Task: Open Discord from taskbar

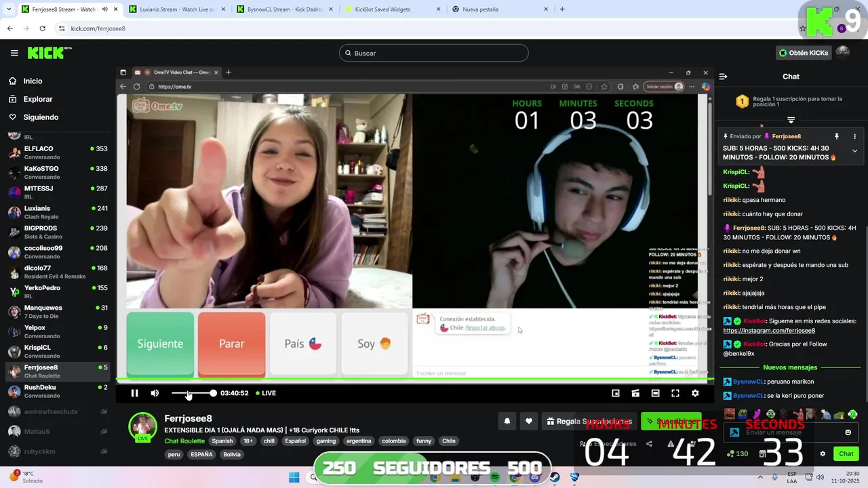Action: pyautogui.click(x=535, y=477)
